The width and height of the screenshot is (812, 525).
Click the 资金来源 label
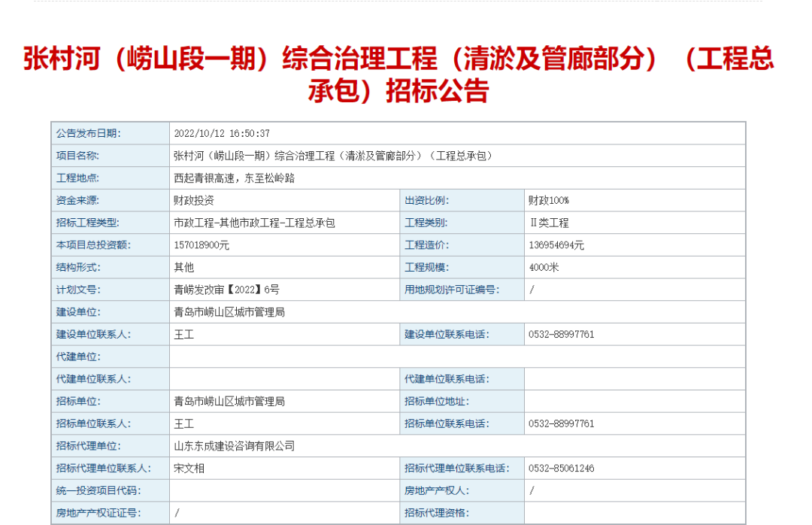point(77,201)
